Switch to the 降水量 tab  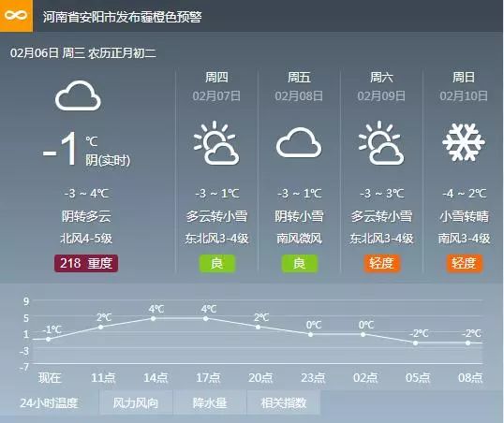tap(210, 402)
